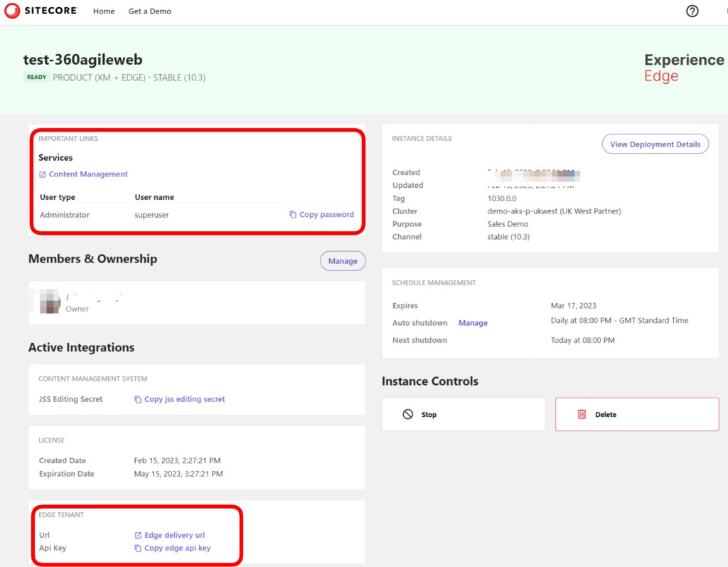
Task: Click the external link icon beside Content Management
Action: tap(43, 174)
